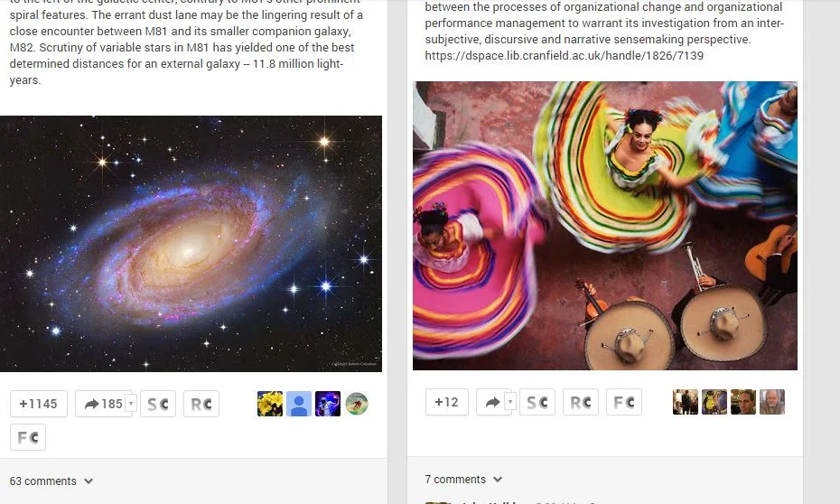Click RC icon under dancers post
This screenshot has height=504, width=840.
pyautogui.click(x=581, y=402)
